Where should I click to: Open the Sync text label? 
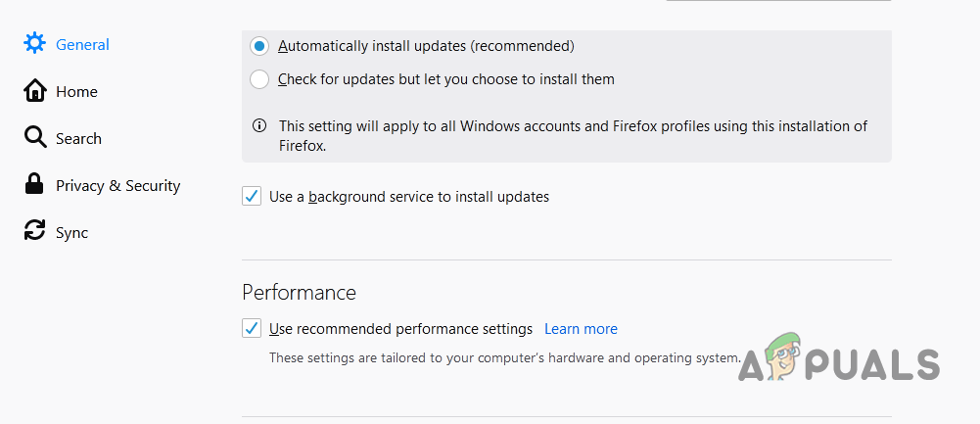71,233
